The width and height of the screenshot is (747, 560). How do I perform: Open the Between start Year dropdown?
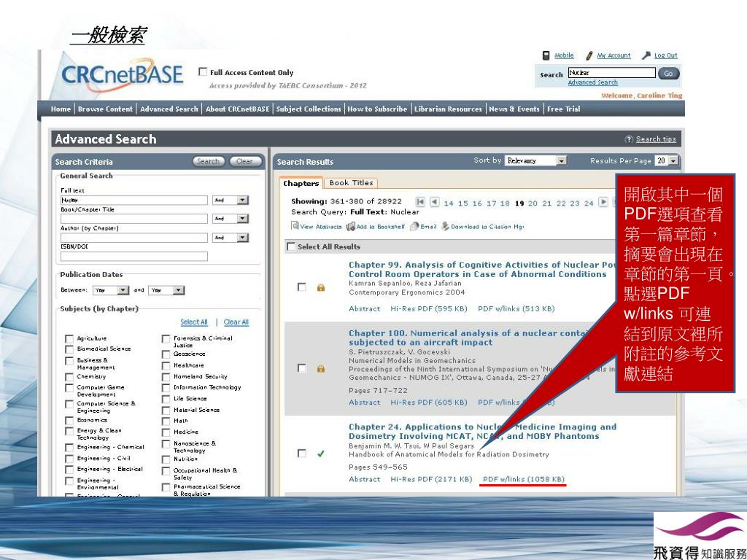111,290
